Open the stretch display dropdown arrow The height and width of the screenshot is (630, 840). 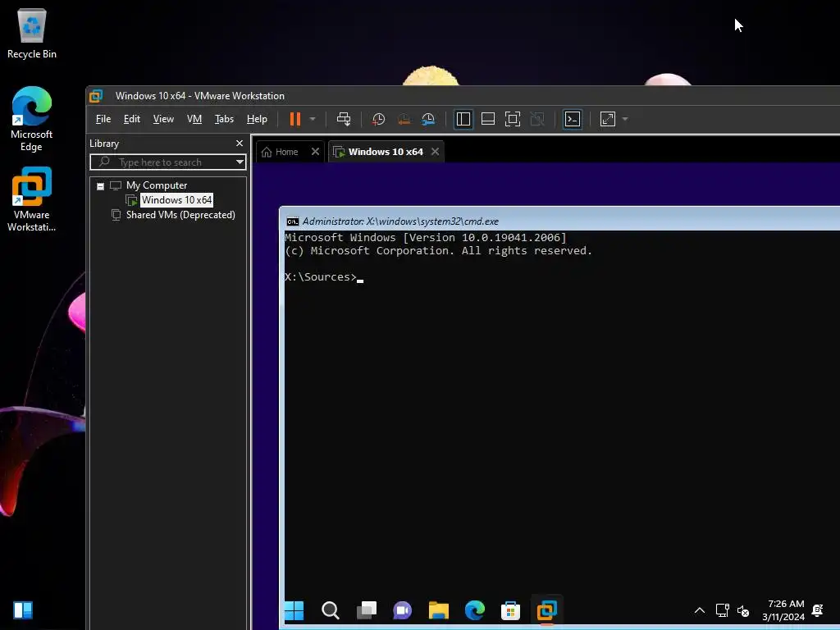click(624, 119)
